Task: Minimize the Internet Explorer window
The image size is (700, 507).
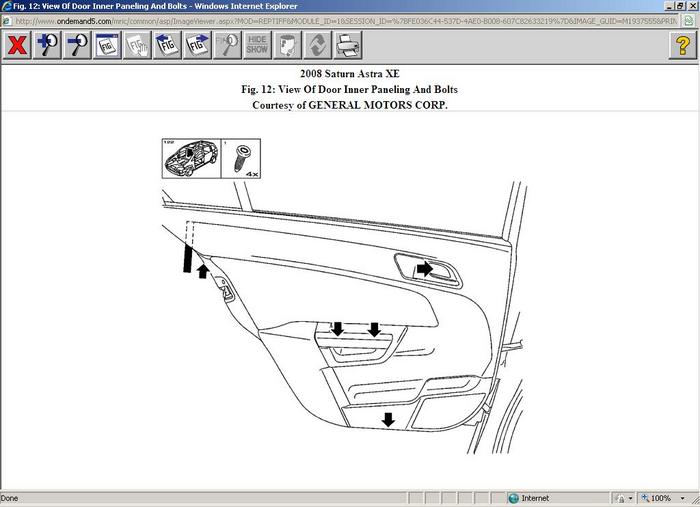Action: (669, 6)
